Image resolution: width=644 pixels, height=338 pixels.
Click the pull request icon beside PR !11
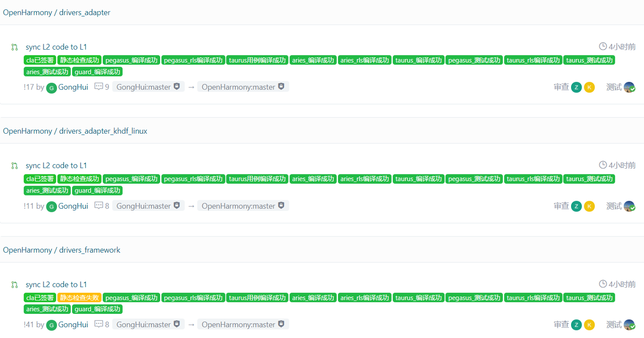tap(15, 166)
